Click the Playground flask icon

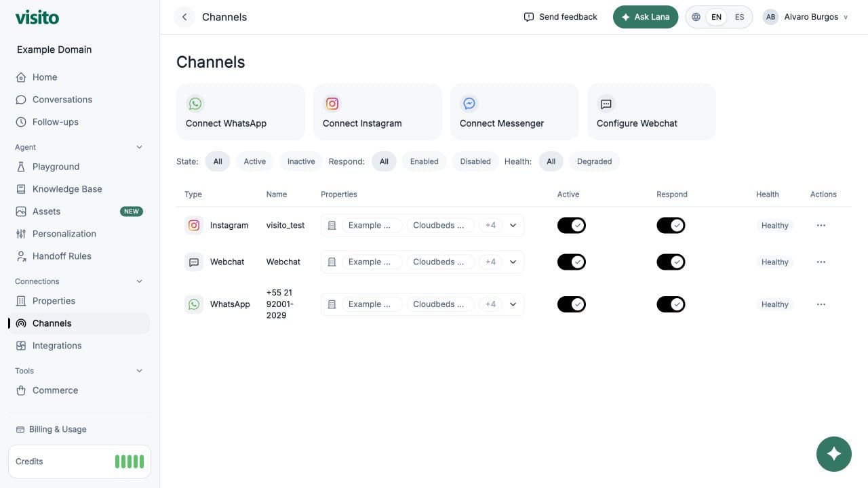tap(21, 167)
